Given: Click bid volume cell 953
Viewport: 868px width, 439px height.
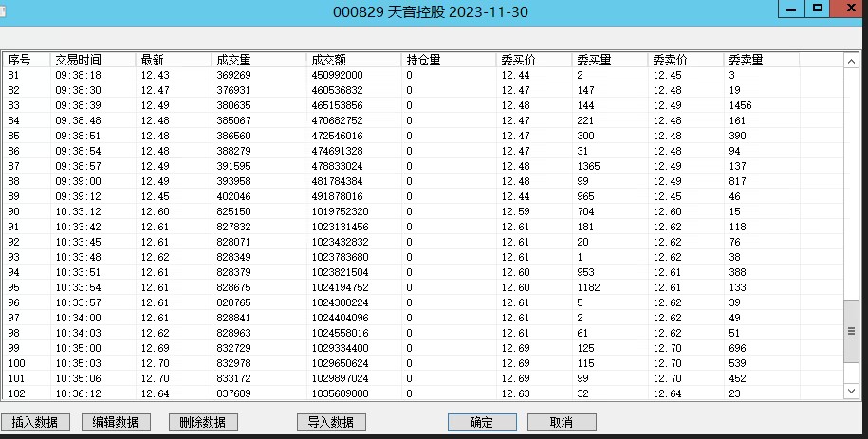Looking at the screenshot, I should tap(585, 272).
